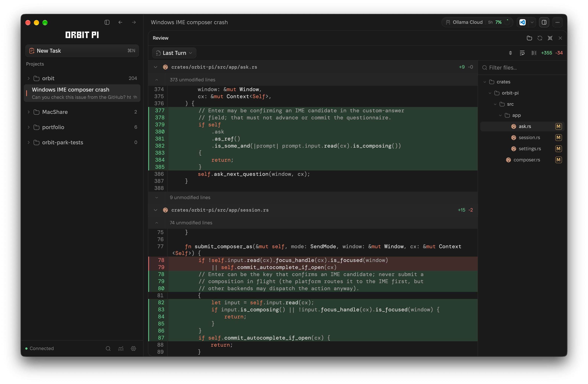Focus the Filter files input
Image resolution: width=588 pixels, height=384 pixels.
[x=523, y=68]
